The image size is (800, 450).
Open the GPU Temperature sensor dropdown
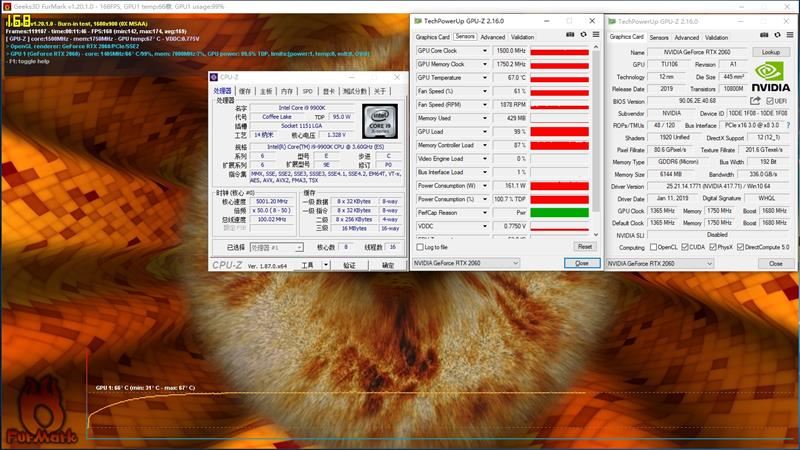tap(485, 78)
